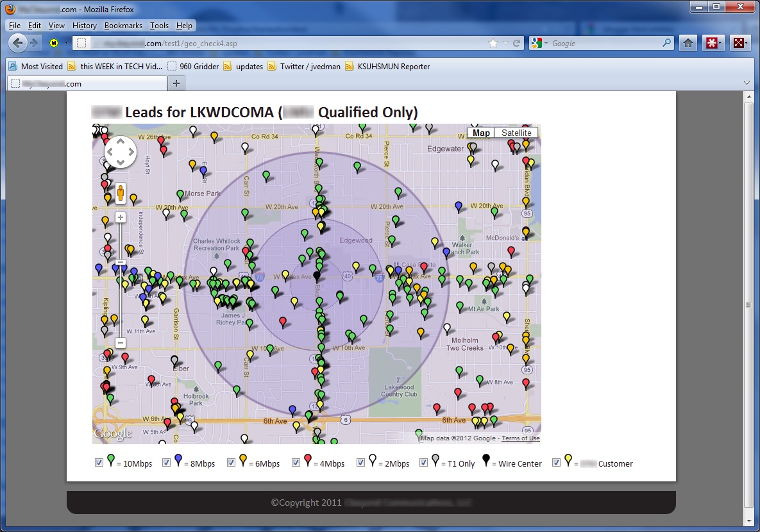Zoom out on the map
This screenshot has height=532, width=760.
[121, 343]
